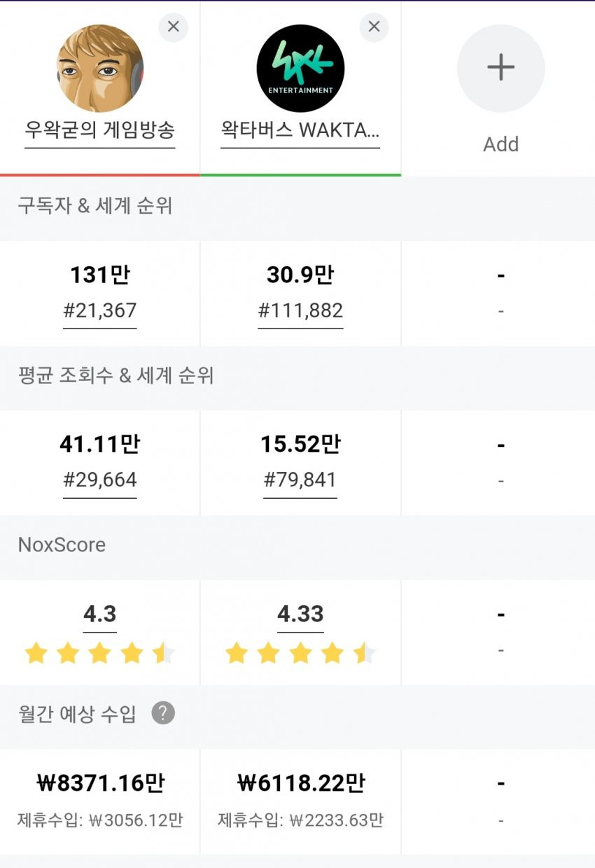Click the 131만 subscriber count
Screen dimensions: 595x868
(x=100, y=276)
